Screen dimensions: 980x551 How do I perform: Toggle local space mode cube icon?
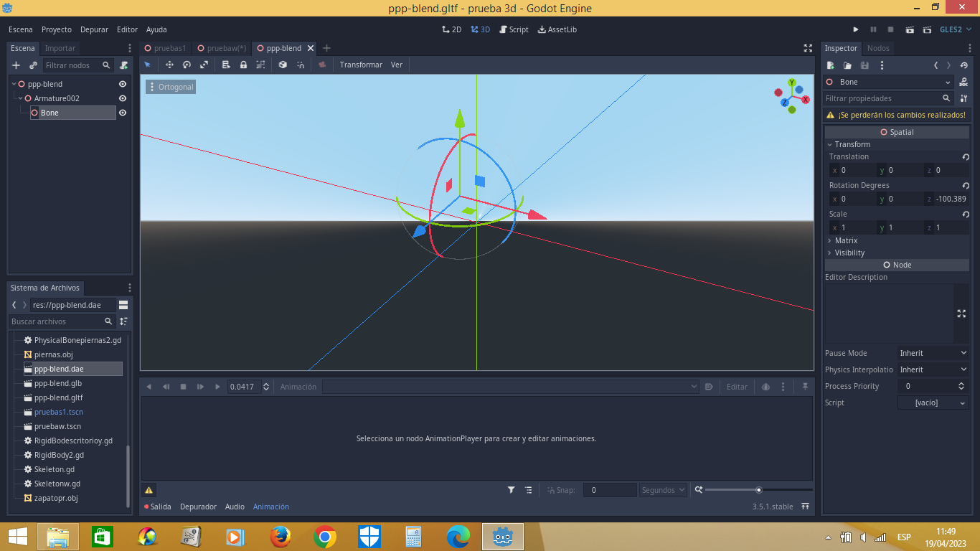283,65
